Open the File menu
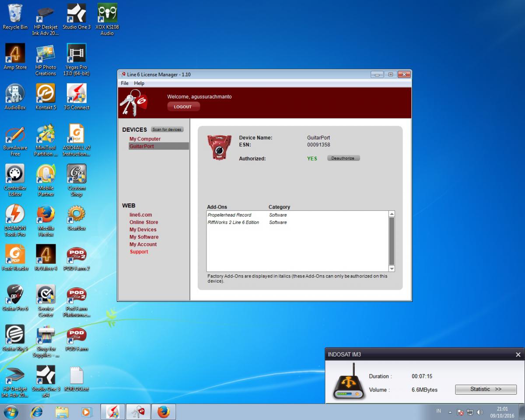The height and width of the screenshot is (420, 525). tap(125, 83)
